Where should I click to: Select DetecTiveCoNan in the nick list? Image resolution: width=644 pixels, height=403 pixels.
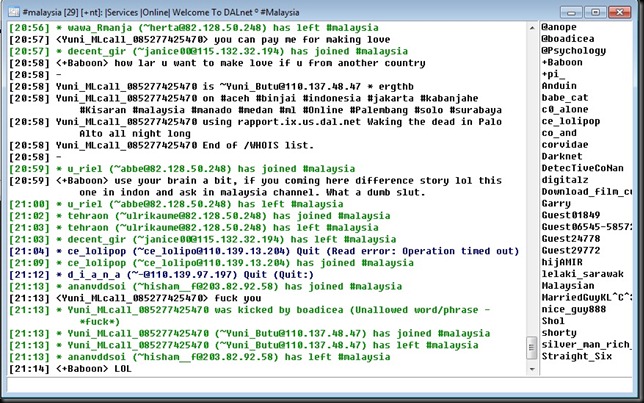582,168
